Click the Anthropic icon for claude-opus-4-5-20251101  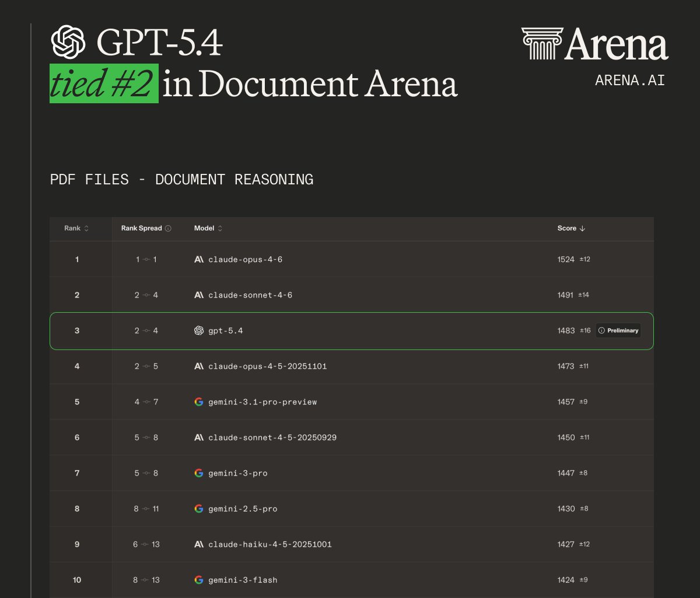click(x=199, y=366)
